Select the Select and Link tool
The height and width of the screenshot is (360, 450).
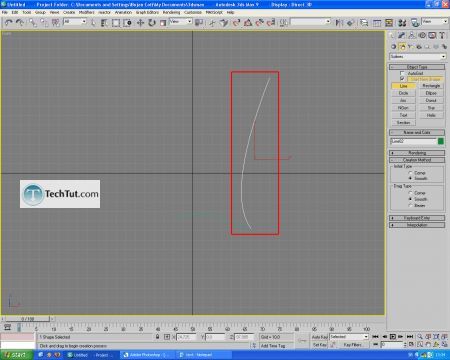[32, 22]
